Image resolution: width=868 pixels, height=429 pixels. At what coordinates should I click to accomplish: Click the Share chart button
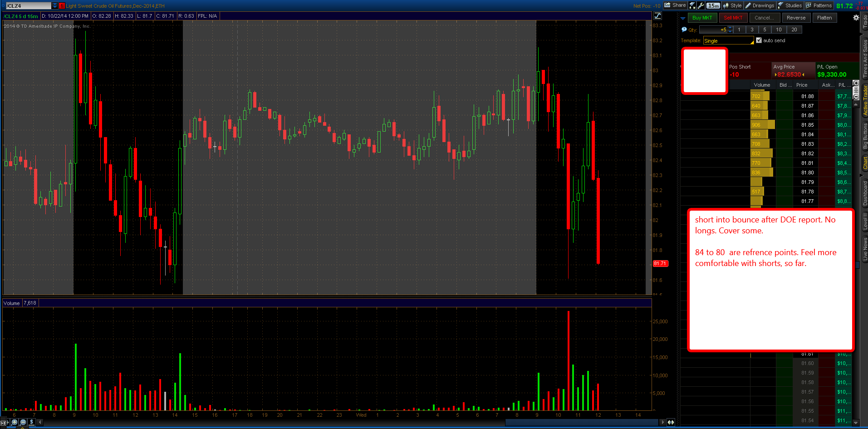pos(675,5)
